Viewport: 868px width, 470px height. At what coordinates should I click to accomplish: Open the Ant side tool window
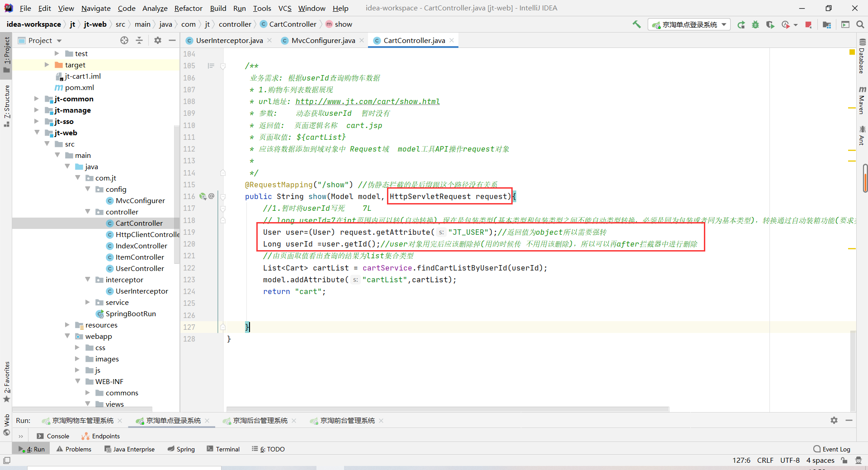[x=862, y=135]
